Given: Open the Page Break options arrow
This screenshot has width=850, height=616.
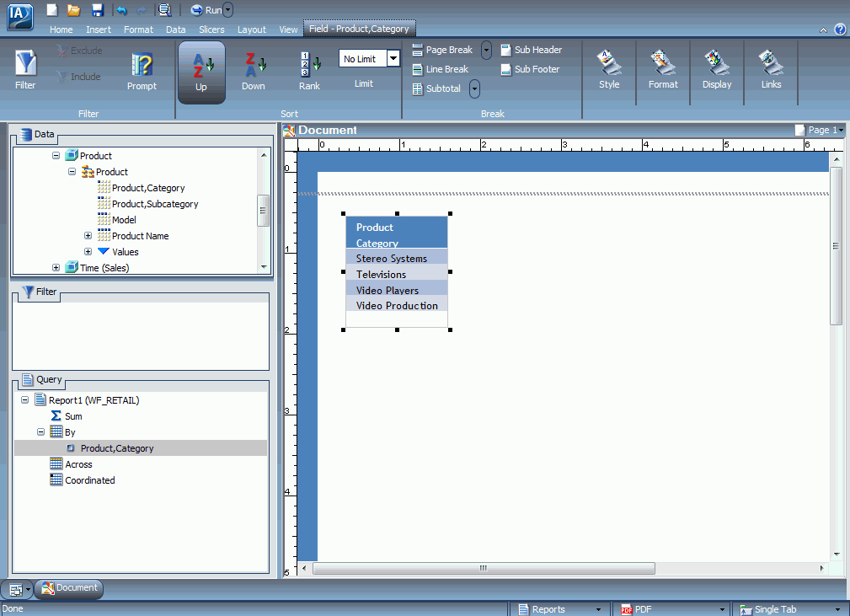Looking at the screenshot, I should [x=486, y=50].
